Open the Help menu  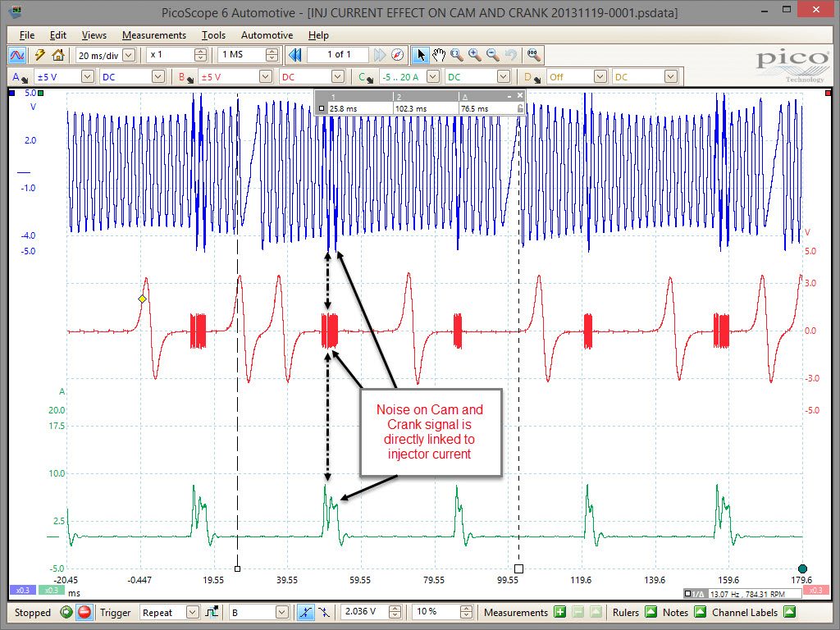click(x=318, y=34)
